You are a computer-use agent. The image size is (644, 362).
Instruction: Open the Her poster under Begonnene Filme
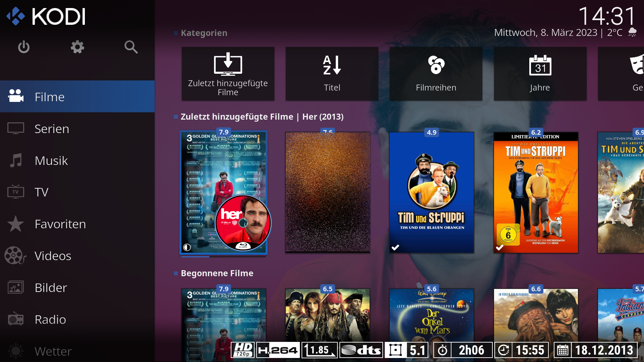coord(224,325)
